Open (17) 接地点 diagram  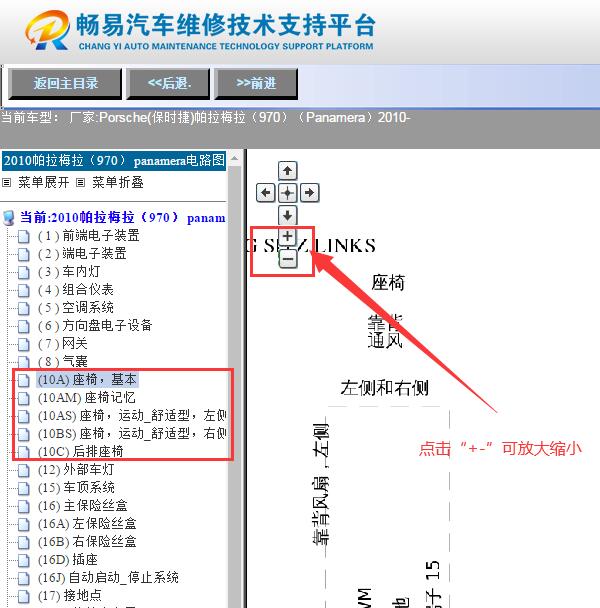pyautogui.click(x=69, y=595)
